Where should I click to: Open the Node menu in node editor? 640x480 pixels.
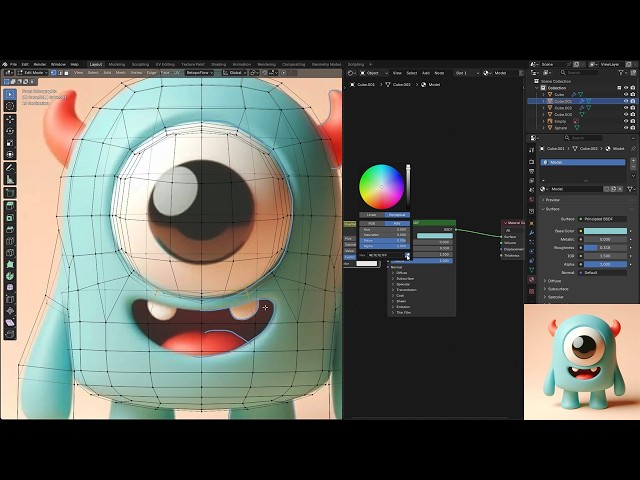(x=439, y=73)
